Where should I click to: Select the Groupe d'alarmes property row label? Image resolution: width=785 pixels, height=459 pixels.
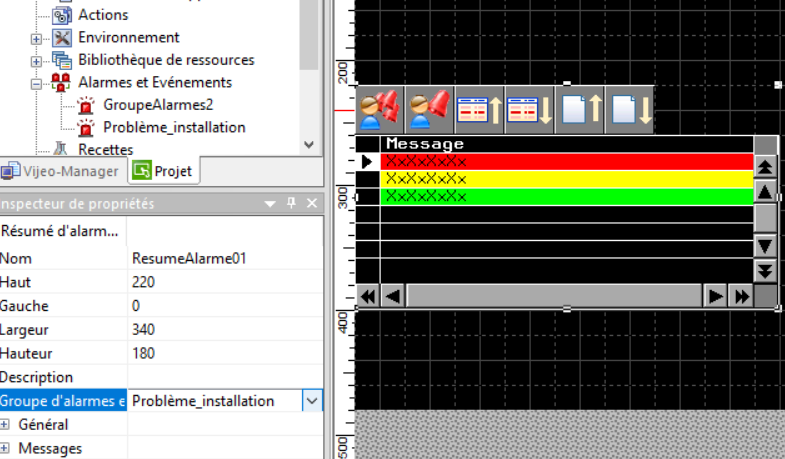63,401
